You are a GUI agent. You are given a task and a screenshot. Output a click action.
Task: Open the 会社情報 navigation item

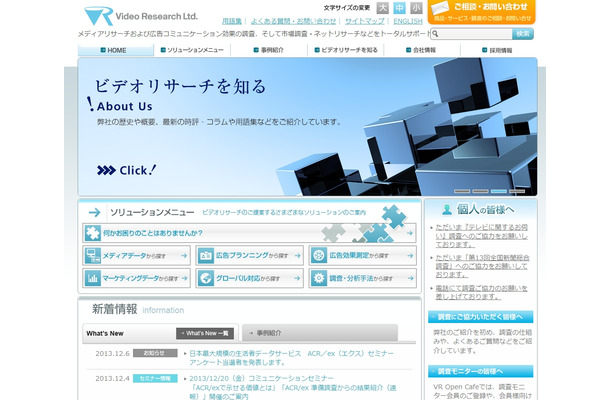tap(421, 50)
